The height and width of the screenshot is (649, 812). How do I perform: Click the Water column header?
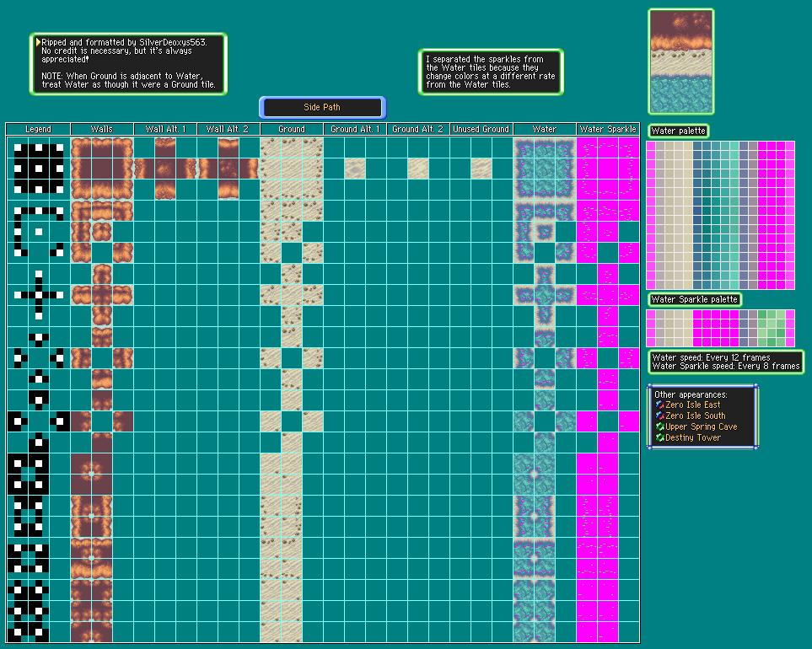point(544,129)
